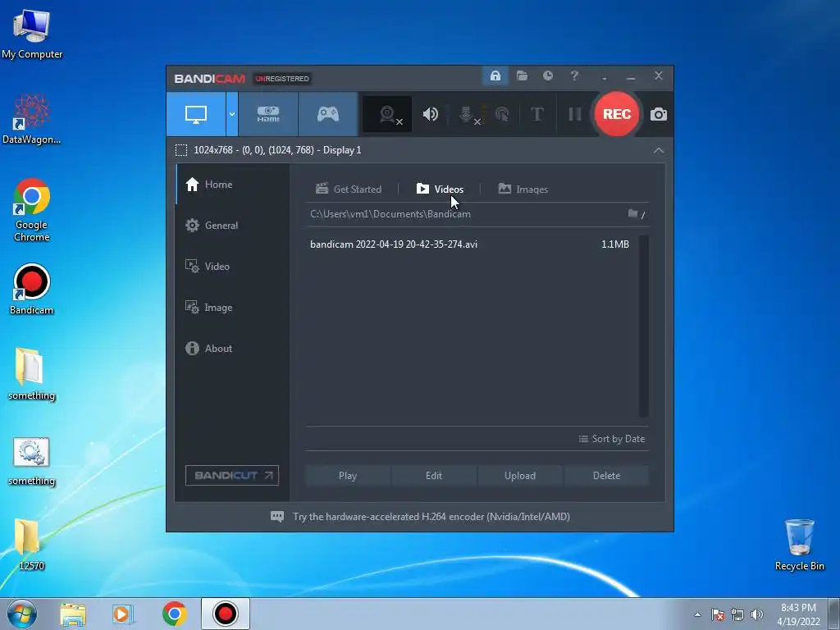This screenshot has width=840, height=630.
Task: Toggle webcam overlay icon
Action: (x=387, y=114)
